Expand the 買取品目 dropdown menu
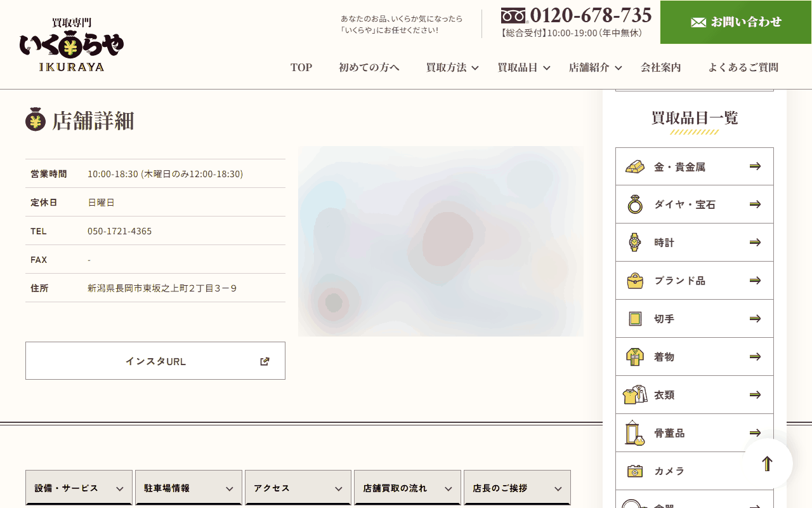The image size is (812, 508). click(524, 67)
